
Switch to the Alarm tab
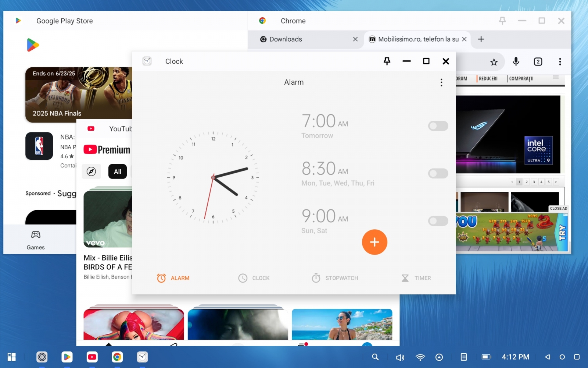173,278
